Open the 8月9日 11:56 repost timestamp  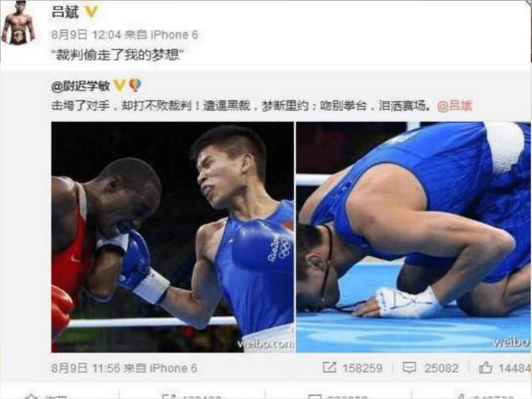tap(86, 368)
